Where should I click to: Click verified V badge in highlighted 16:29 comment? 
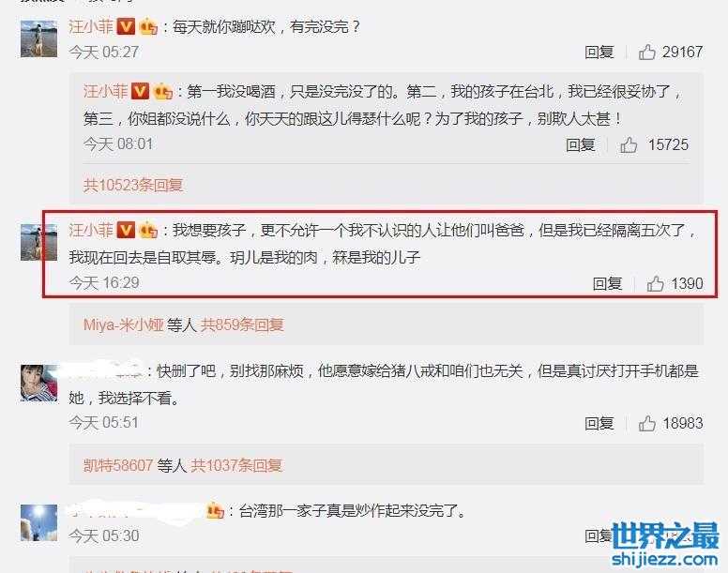[x=126, y=230]
